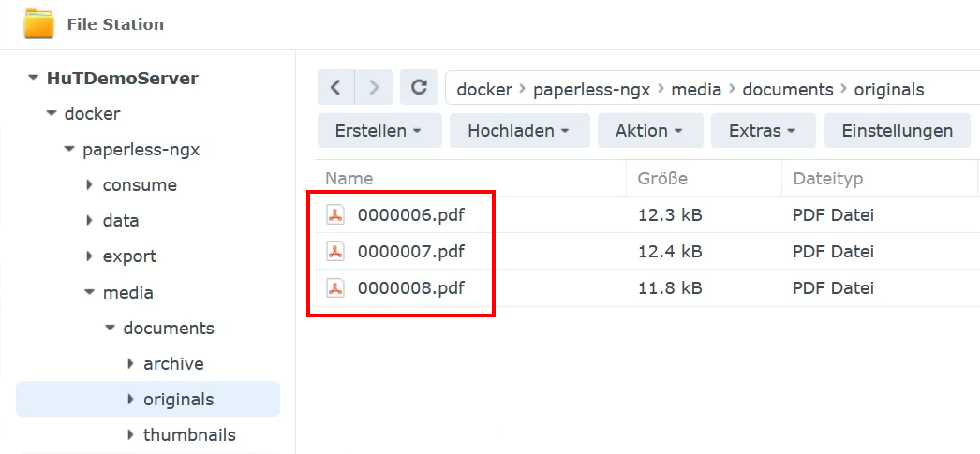Select the consume folder in tree
The width and height of the screenshot is (980, 454).
point(140,185)
